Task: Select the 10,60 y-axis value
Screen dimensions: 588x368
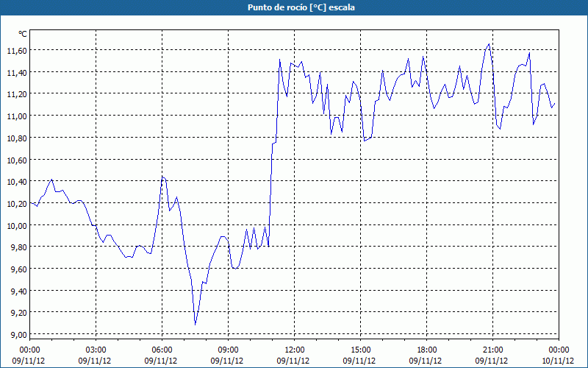Action: point(17,160)
